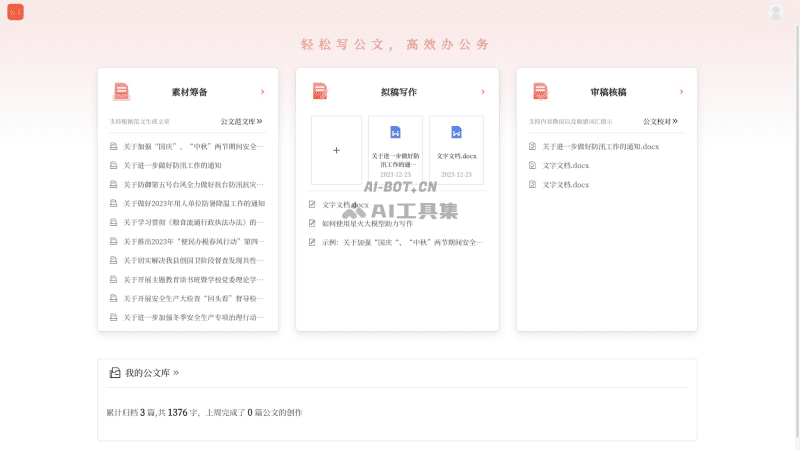Viewport: 800px width, 450px height.
Task: Click the 拟稿写作 red writing icon
Action: click(x=320, y=92)
